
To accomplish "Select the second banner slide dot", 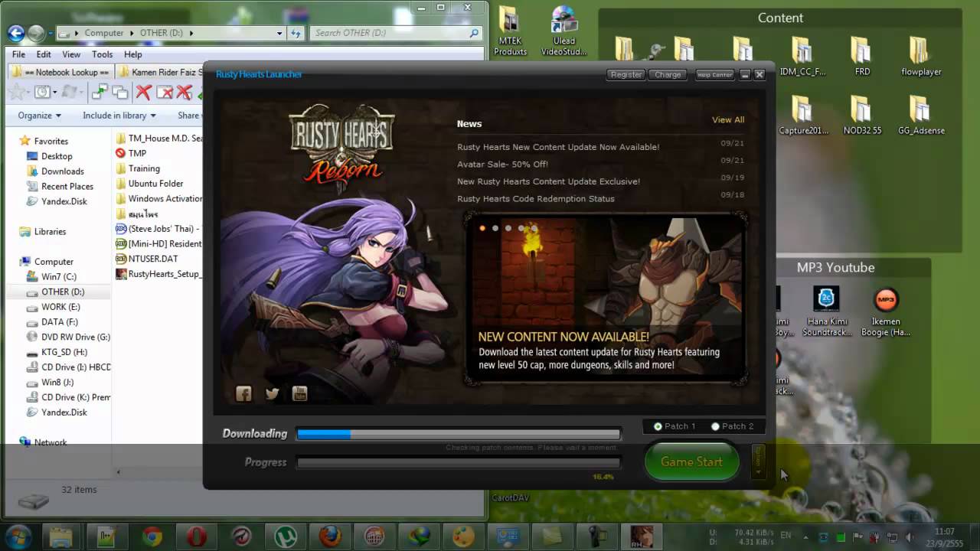I will pyautogui.click(x=495, y=228).
